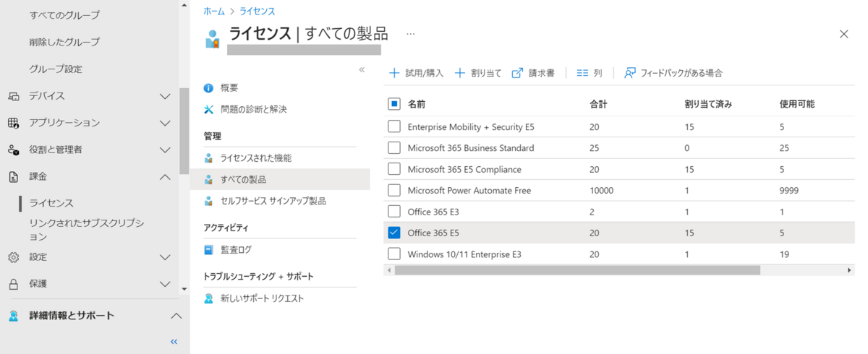868x354 pixels.
Task: Sort by the 割り当て済み column header
Action: point(708,104)
